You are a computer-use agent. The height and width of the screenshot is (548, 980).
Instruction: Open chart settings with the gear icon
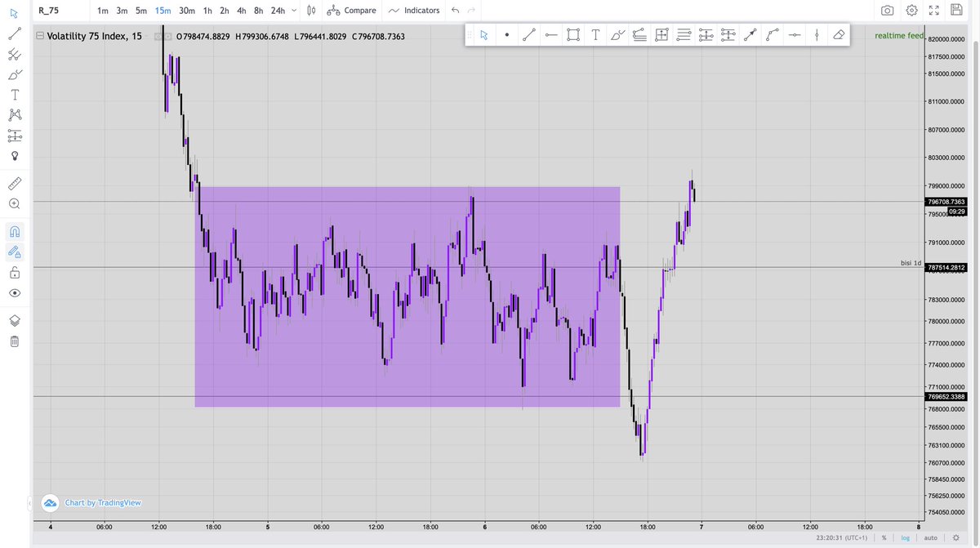tap(911, 11)
